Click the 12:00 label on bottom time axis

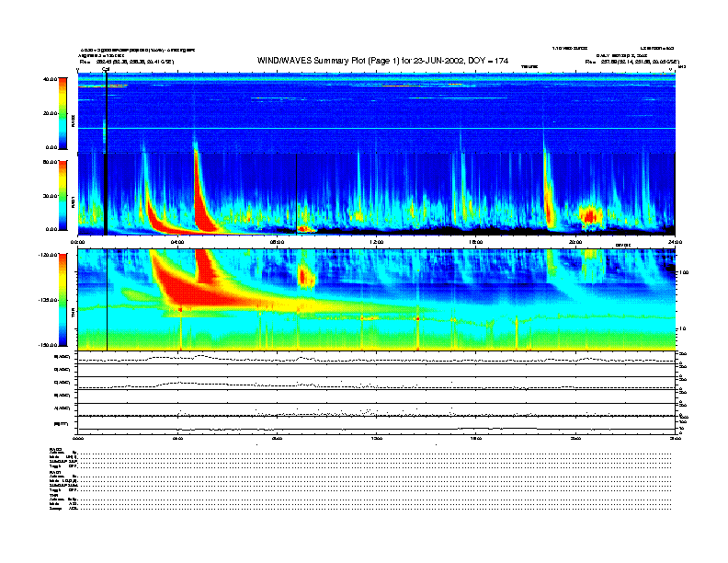coord(376,438)
